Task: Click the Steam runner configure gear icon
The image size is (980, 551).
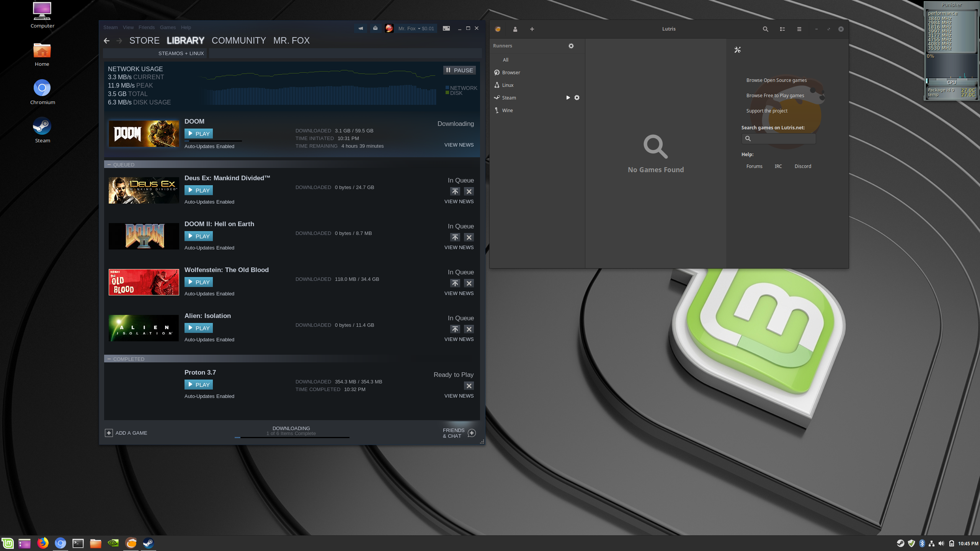Action: coord(577,98)
